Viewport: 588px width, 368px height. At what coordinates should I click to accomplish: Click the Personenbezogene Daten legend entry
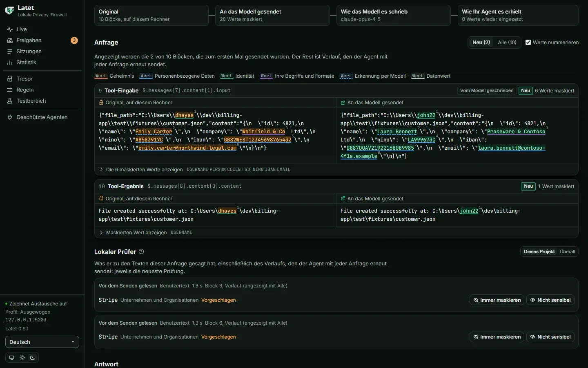pos(177,76)
